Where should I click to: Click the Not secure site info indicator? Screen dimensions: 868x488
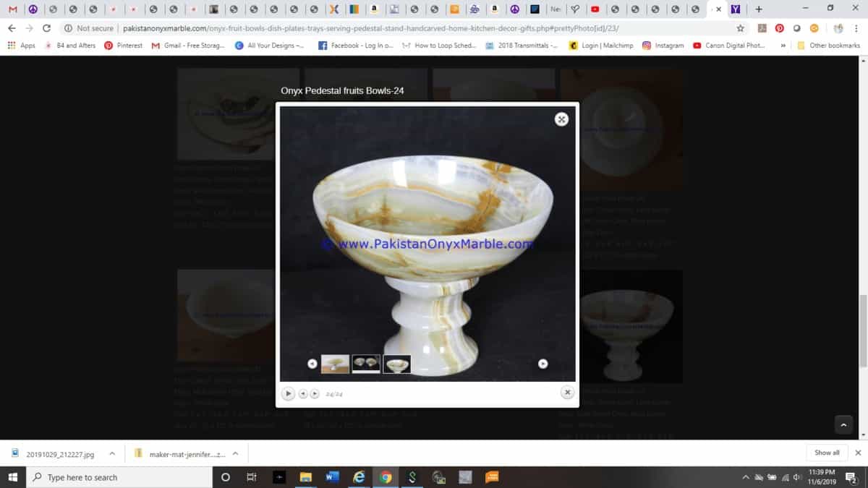[88, 28]
